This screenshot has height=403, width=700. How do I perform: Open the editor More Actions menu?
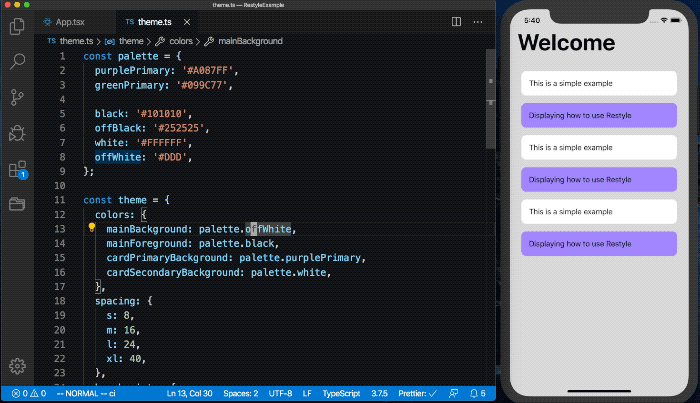(x=478, y=21)
